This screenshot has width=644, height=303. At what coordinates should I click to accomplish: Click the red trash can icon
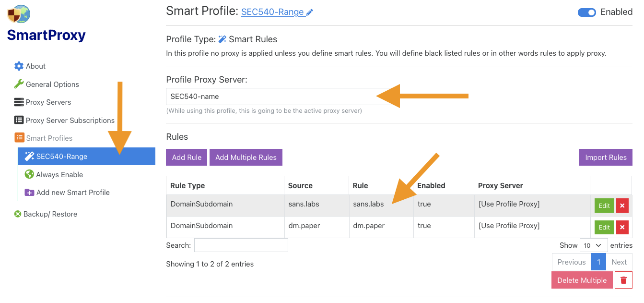point(623,280)
